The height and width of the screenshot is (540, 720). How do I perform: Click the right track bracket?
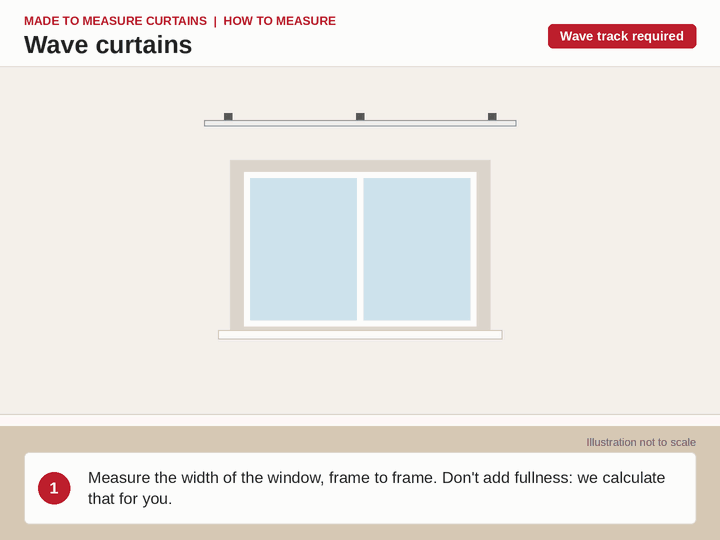coord(492,117)
